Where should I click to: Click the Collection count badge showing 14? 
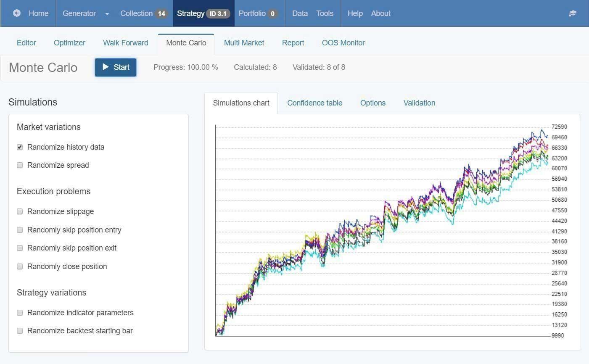pos(161,13)
